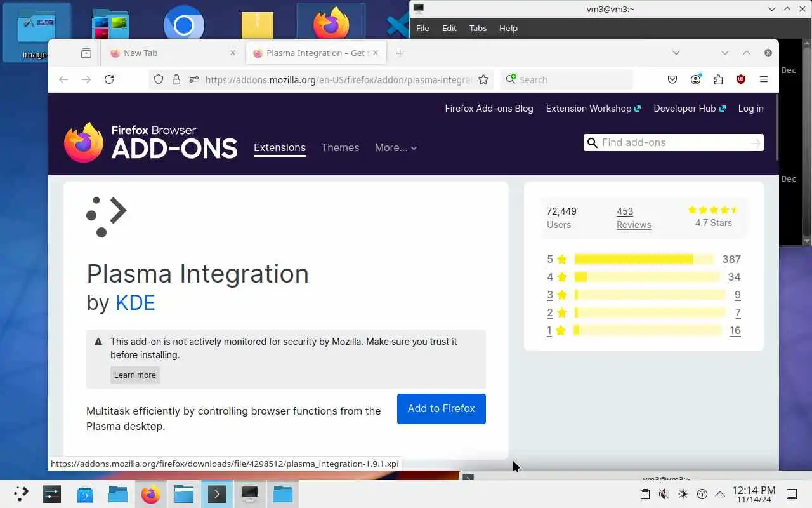Open the Themes navigation item

click(340, 147)
